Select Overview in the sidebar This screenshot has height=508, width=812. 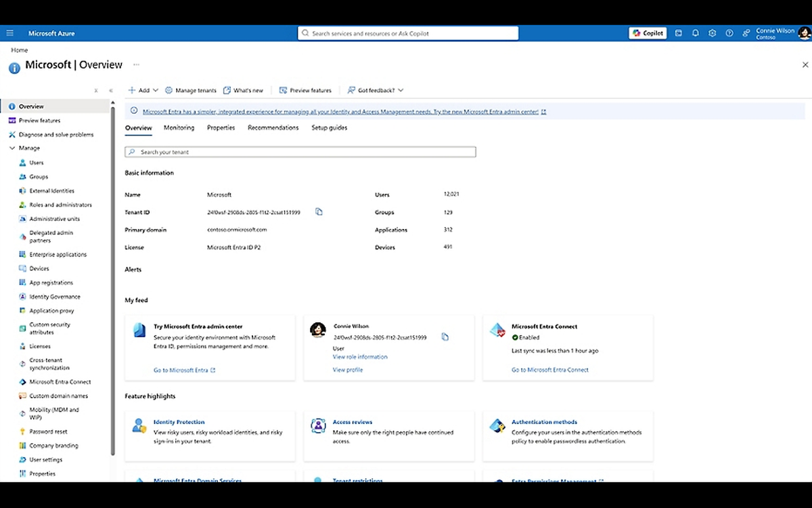(55, 106)
